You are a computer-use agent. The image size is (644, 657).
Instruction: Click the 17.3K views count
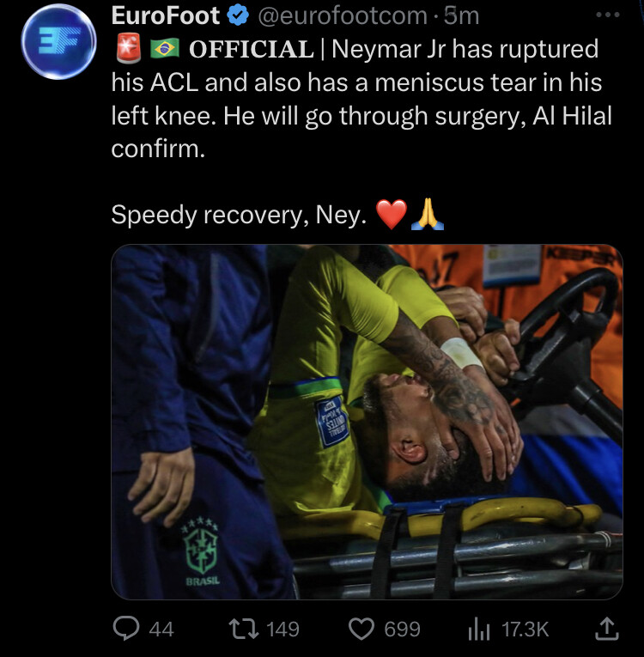coord(525,630)
